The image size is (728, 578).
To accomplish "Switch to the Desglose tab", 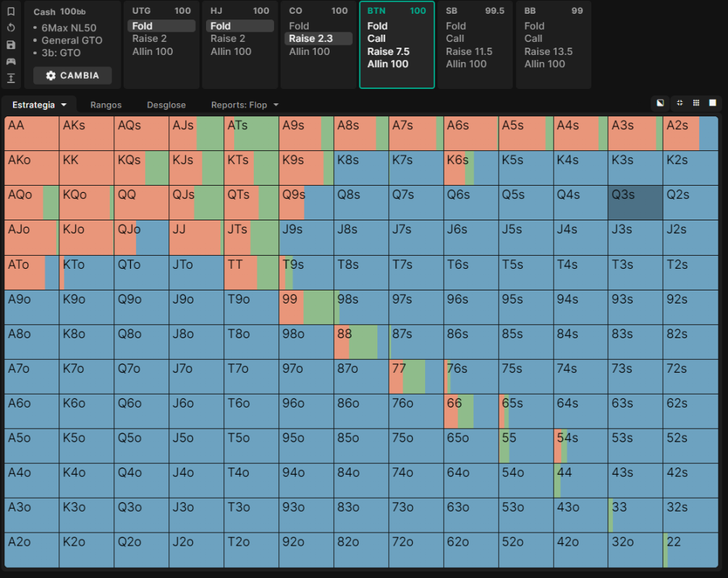I will click(x=166, y=105).
